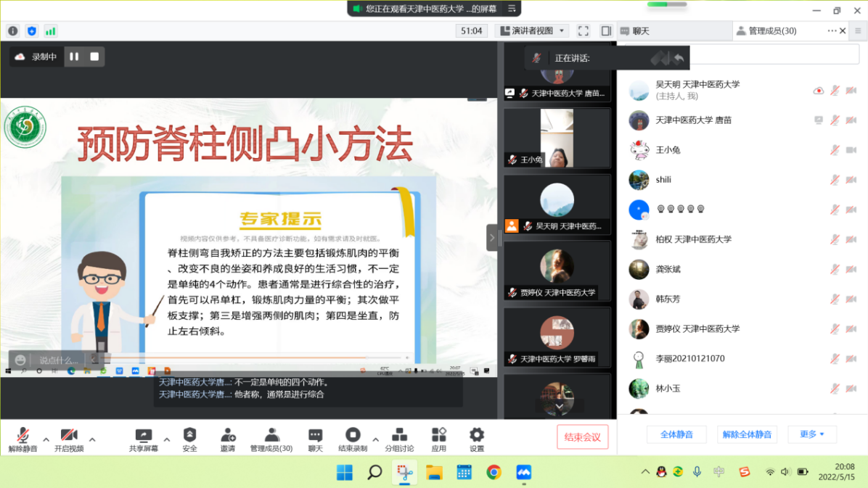The width and height of the screenshot is (868, 488).
Task: Check network quality signal bars icon
Action: pos(50,31)
